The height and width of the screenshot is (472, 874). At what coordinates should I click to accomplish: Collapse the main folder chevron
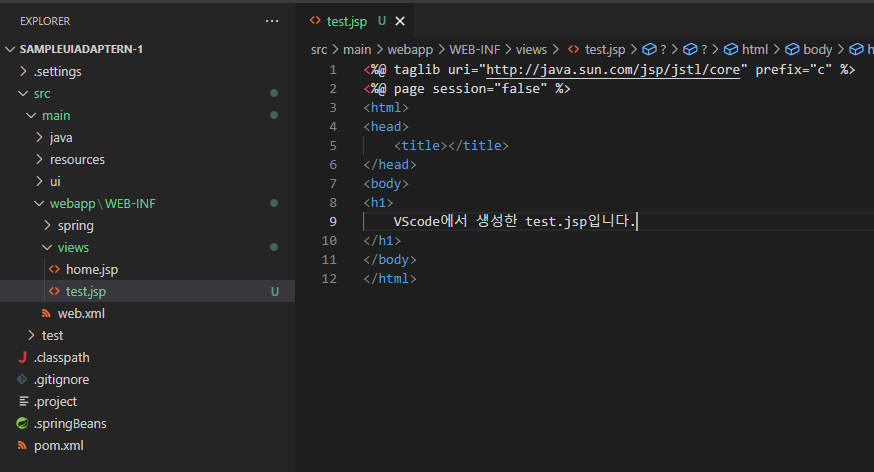pos(31,115)
